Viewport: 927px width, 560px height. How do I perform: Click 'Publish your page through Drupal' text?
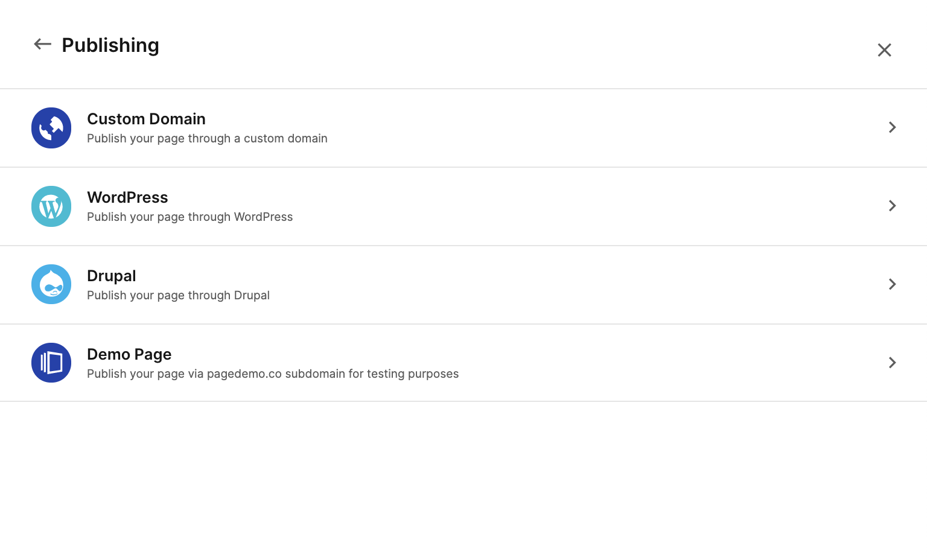click(178, 296)
